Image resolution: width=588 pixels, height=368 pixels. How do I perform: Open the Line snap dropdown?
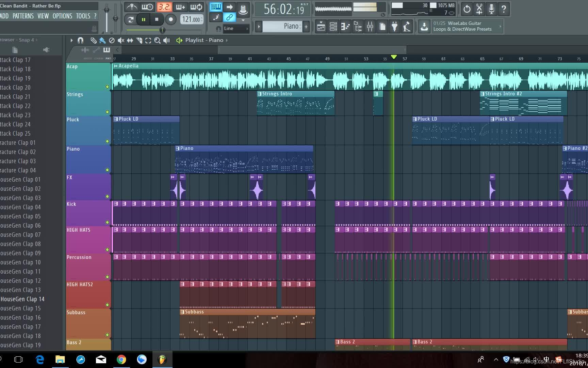(x=236, y=29)
